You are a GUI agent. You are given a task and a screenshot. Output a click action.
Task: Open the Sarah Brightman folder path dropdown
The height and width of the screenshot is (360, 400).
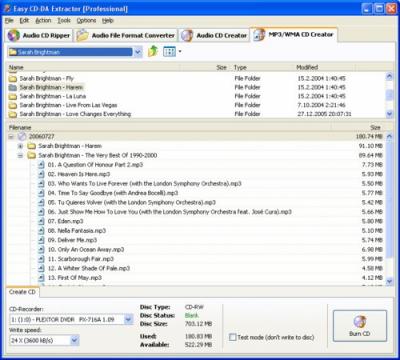pos(138,52)
